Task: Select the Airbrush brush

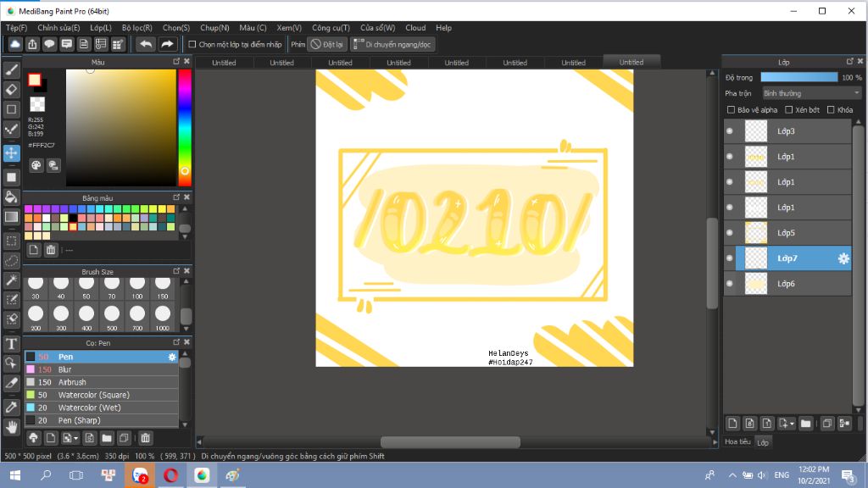Action: point(102,382)
